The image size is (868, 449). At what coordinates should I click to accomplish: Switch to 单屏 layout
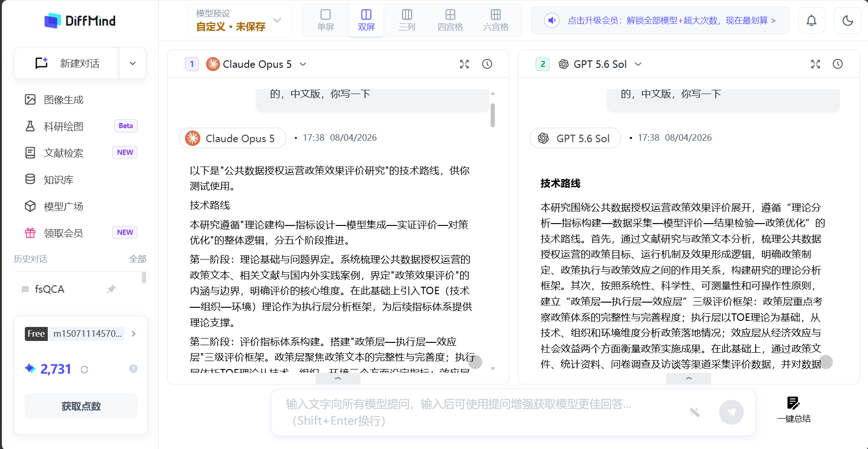click(x=325, y=20)
